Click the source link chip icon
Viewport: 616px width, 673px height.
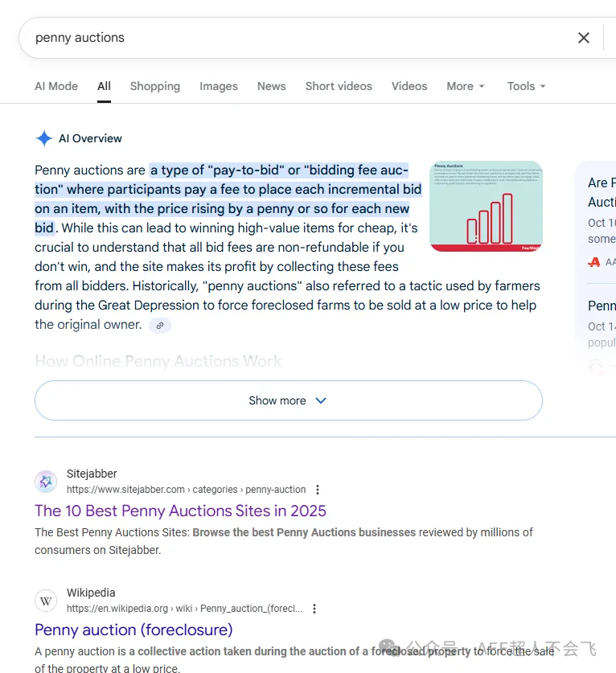pos(160,326)
